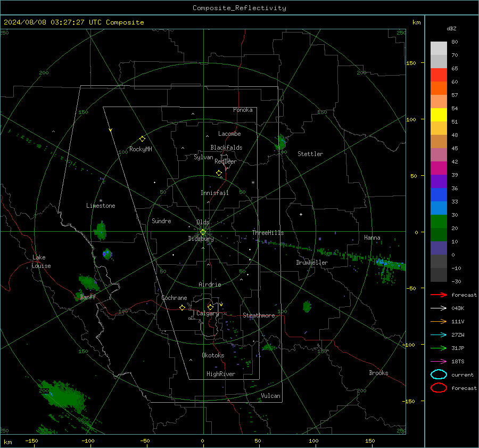This screenshot has height=448, width=479.
Task: Click the red forecast ellipse icon
Action: [439, 388]
